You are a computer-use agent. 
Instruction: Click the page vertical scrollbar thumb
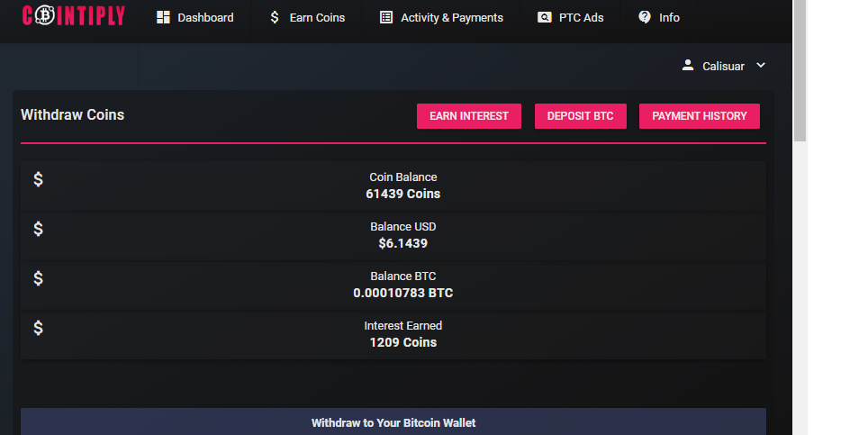800,71
